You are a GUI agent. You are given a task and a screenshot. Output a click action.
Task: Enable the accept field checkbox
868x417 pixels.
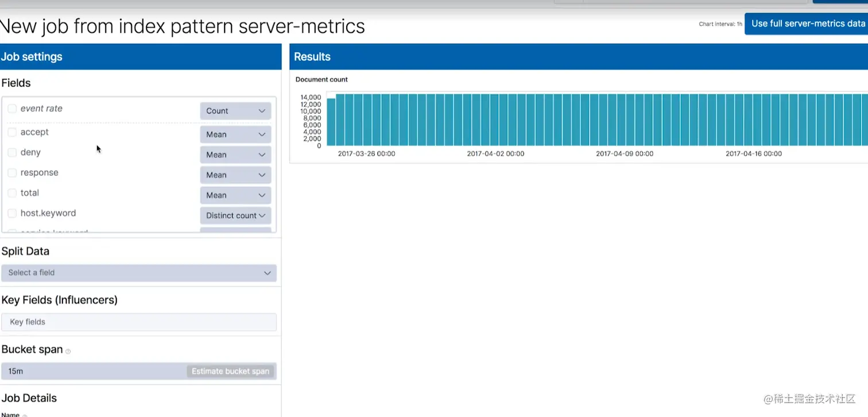(12, 132)
